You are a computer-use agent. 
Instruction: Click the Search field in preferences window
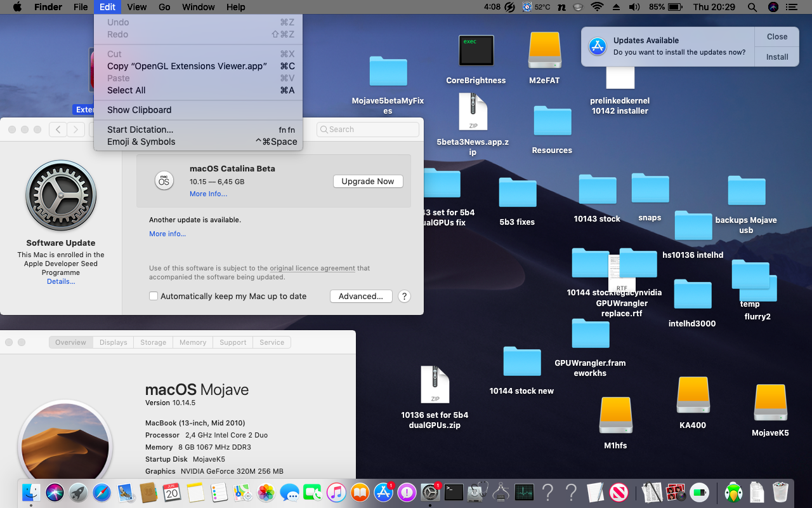point(368,130)
